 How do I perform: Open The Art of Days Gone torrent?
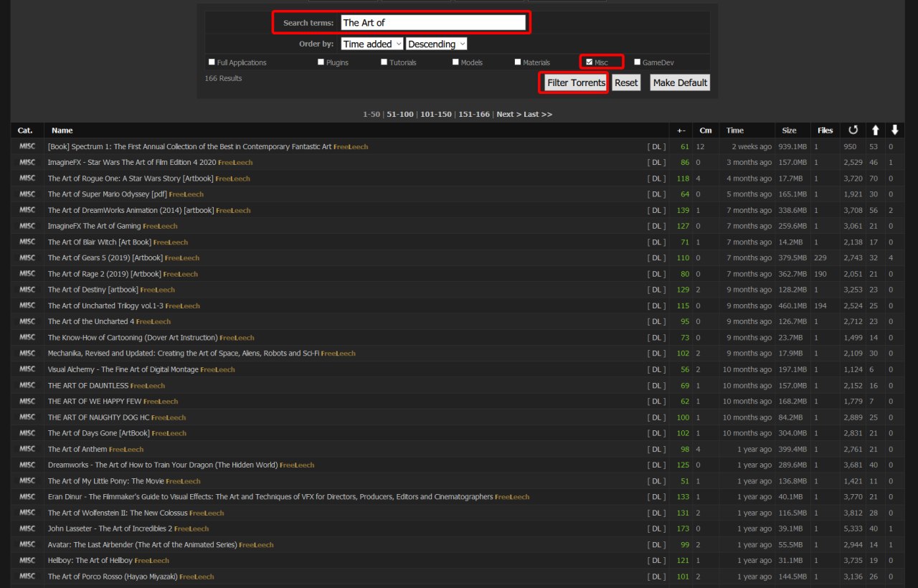[99, 433]
